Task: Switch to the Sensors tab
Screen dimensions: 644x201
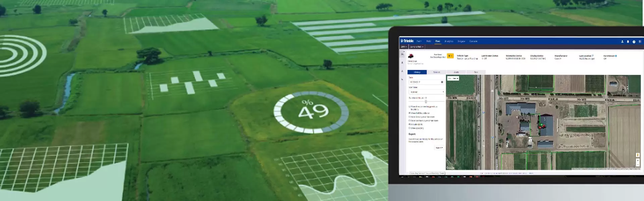Action: pos(437,72)
